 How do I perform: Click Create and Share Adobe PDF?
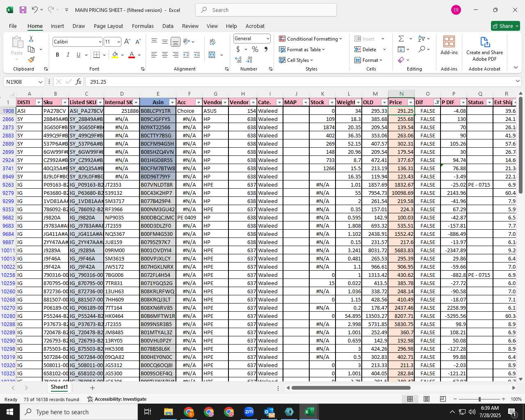484,49
